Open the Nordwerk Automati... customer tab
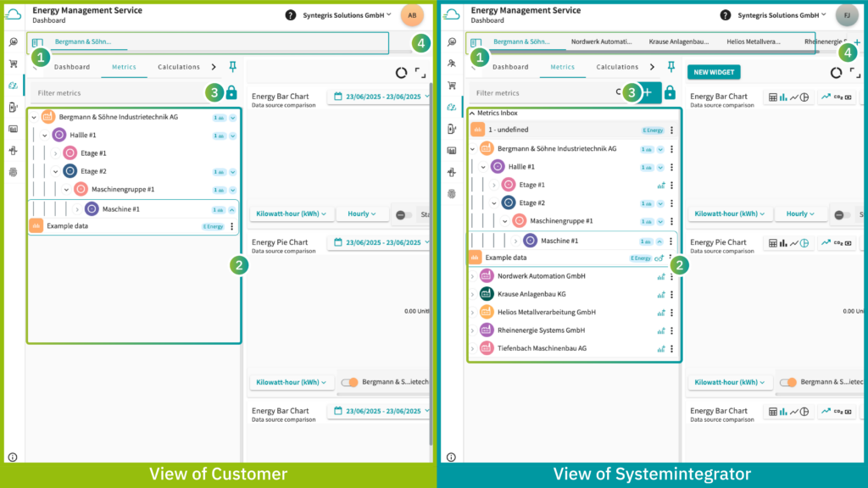Viewport: 868px width, 488px height. click(x=601, y=42)
